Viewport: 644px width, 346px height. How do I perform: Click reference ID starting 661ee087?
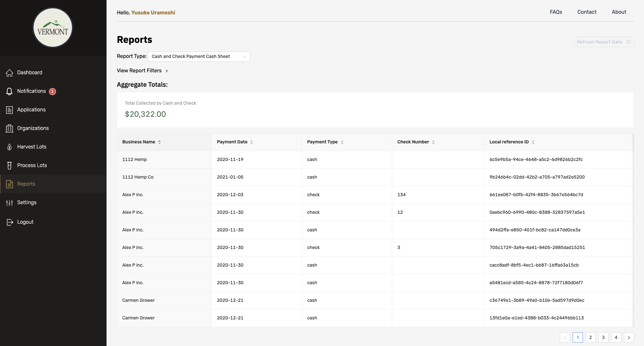coord(536,195)
